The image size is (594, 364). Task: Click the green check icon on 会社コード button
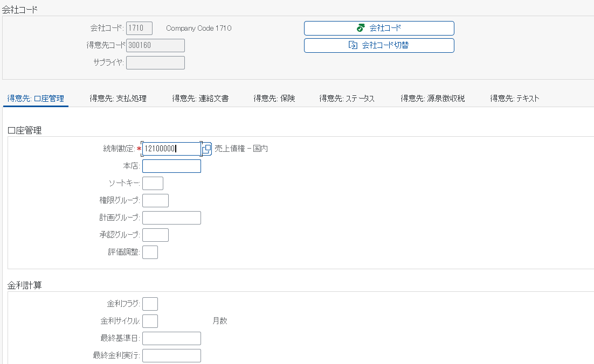pyautogui.click(x=360, y=28)
